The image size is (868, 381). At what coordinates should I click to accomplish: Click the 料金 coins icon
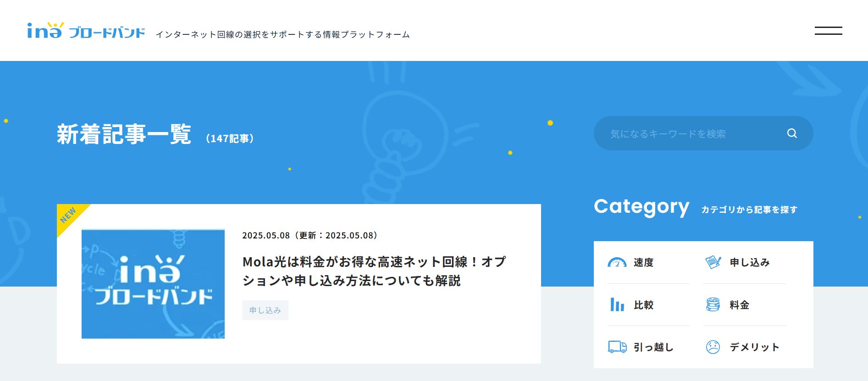[x=713, y=304]
